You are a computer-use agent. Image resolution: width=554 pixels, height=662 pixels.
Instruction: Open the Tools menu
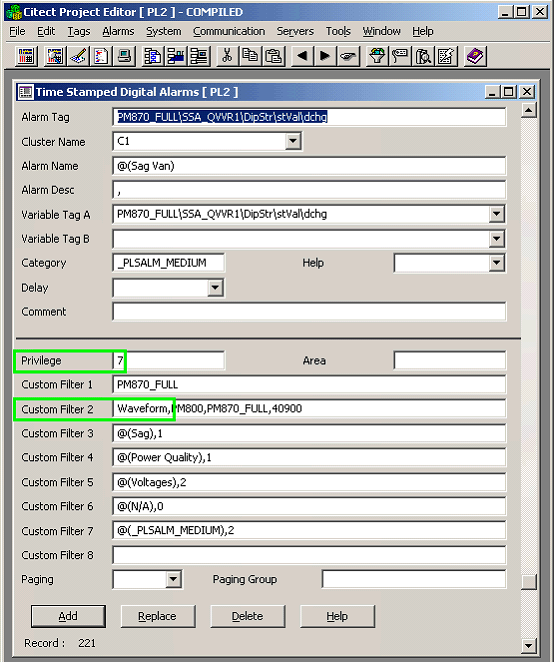(x=338, y=31)
